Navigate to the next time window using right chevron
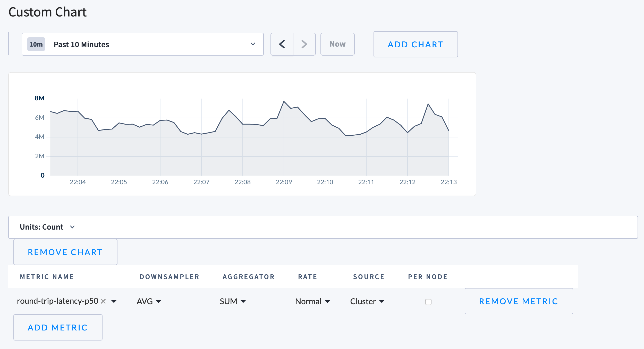The width and height of the screenshot is (644, 349). [304, 44]
